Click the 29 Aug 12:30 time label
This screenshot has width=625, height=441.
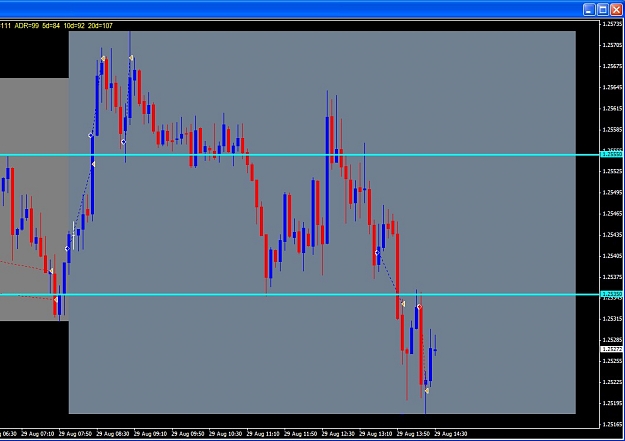point(338,434)
